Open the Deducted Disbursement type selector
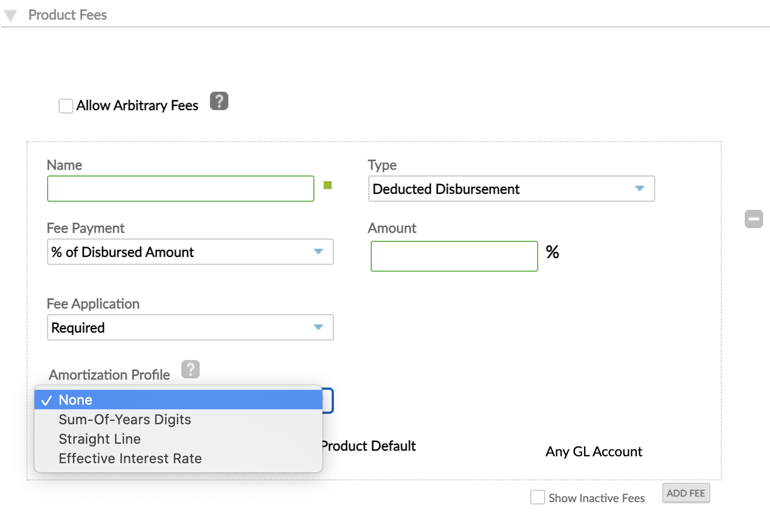This screenshot has height=532, width=770. [x=511, y=189]
